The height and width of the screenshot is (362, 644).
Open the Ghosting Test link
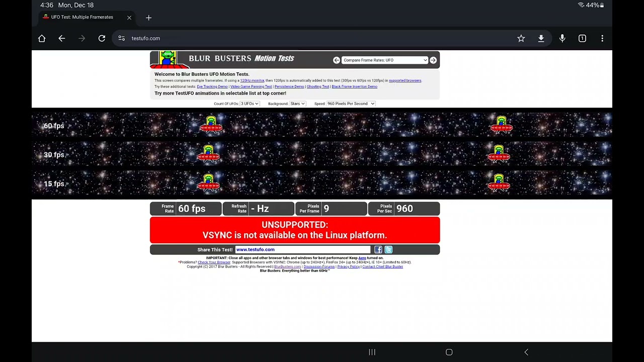[318, 86]
